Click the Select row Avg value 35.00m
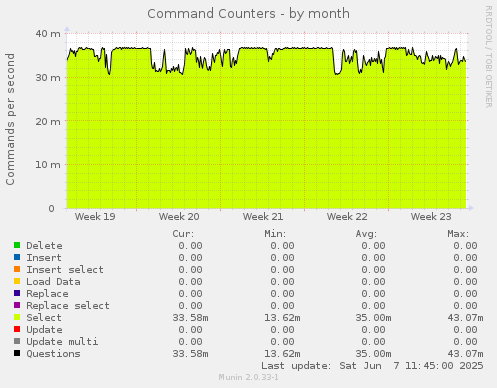Viewport: 497px width, 388px height. tap(373, 318)
